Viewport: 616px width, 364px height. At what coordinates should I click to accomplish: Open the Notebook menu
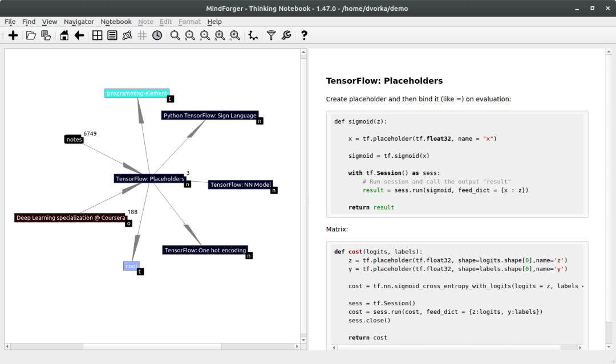116,22
